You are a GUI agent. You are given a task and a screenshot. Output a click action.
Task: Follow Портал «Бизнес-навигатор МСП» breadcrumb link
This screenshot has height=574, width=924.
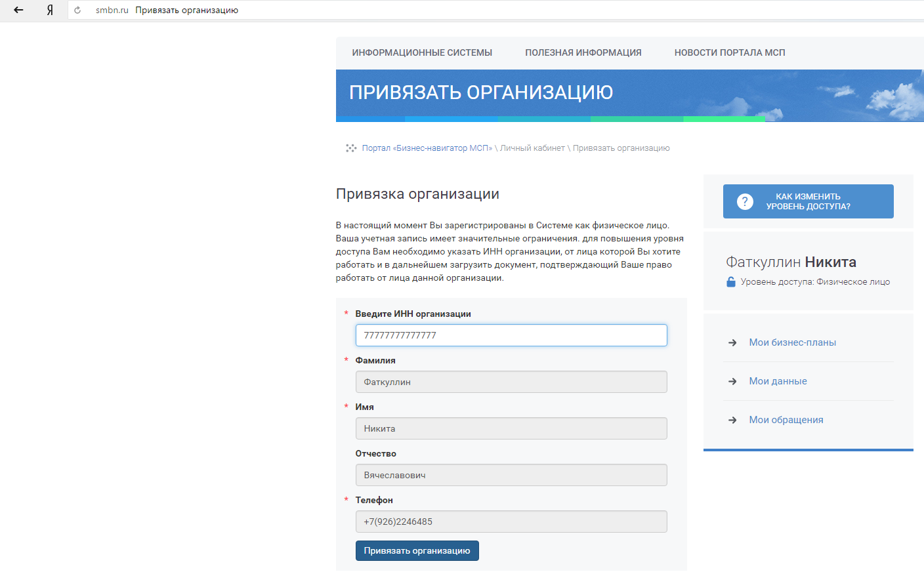[x=427, y=148]
